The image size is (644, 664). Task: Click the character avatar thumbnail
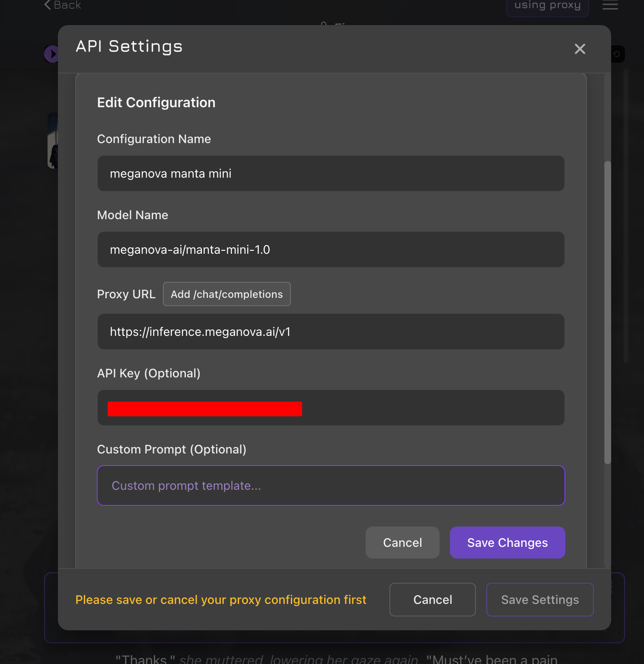[53, 140]
